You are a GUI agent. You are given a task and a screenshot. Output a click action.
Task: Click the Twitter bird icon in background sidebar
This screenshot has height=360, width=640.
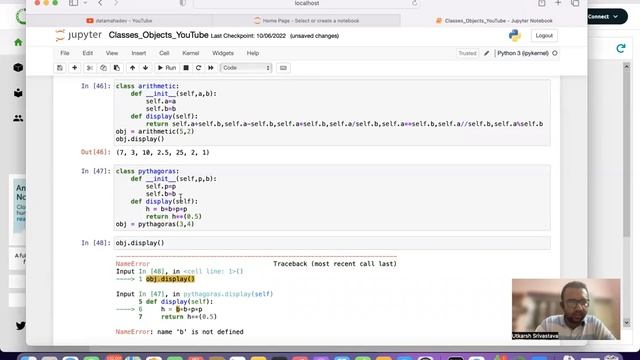pos(20,326)
